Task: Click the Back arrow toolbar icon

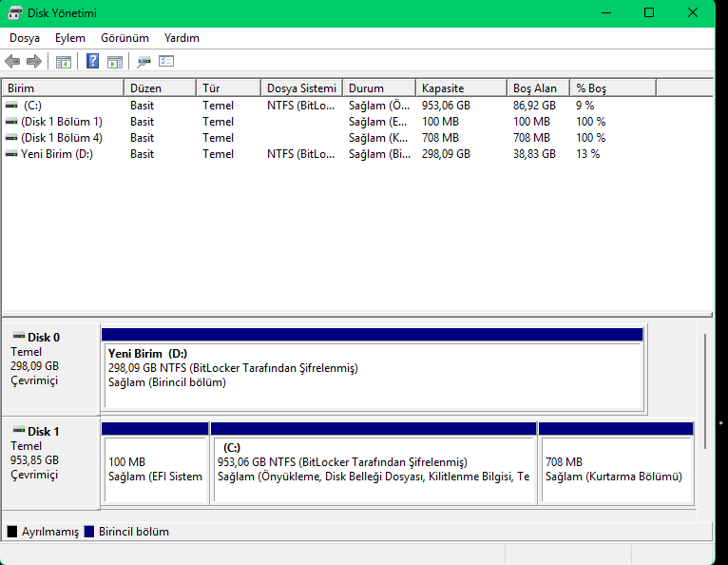Action: pos(12,61)
